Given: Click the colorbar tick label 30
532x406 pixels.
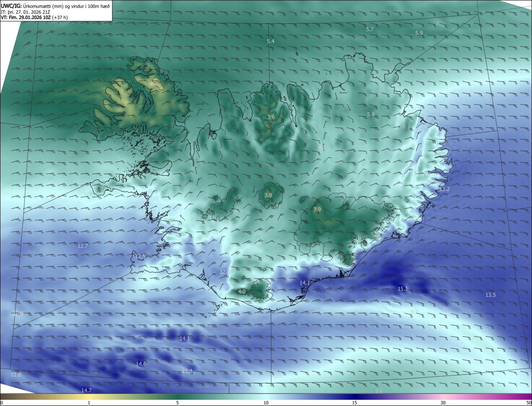Looking at the screenshot, I should (443, 403).
